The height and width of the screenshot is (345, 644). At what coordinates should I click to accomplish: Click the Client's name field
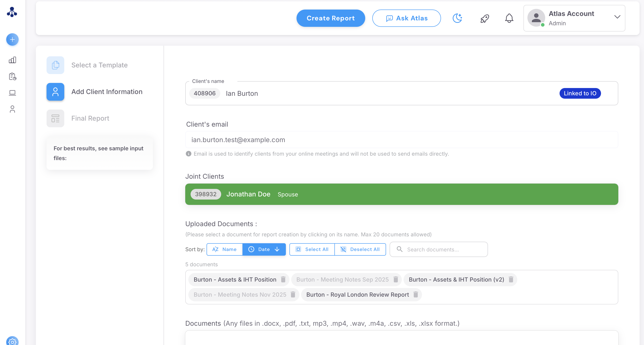(x=402, y=93)
